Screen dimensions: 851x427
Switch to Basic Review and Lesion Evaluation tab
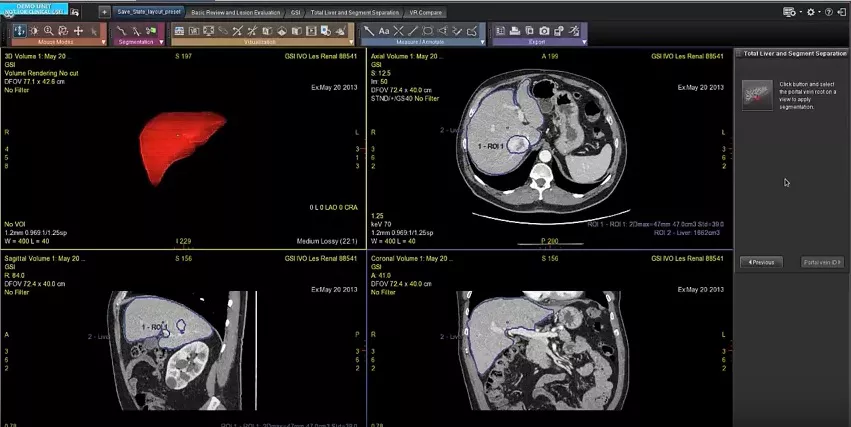(236, 12)
